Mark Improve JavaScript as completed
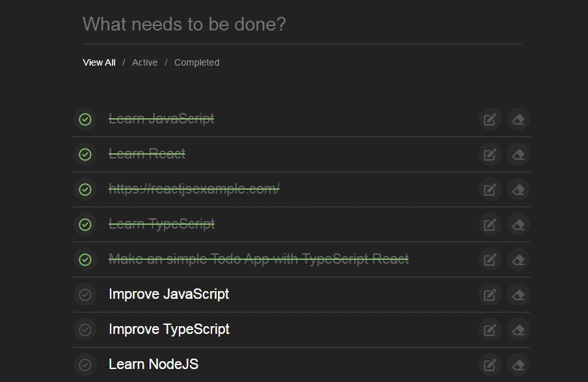 pos(85,294)
